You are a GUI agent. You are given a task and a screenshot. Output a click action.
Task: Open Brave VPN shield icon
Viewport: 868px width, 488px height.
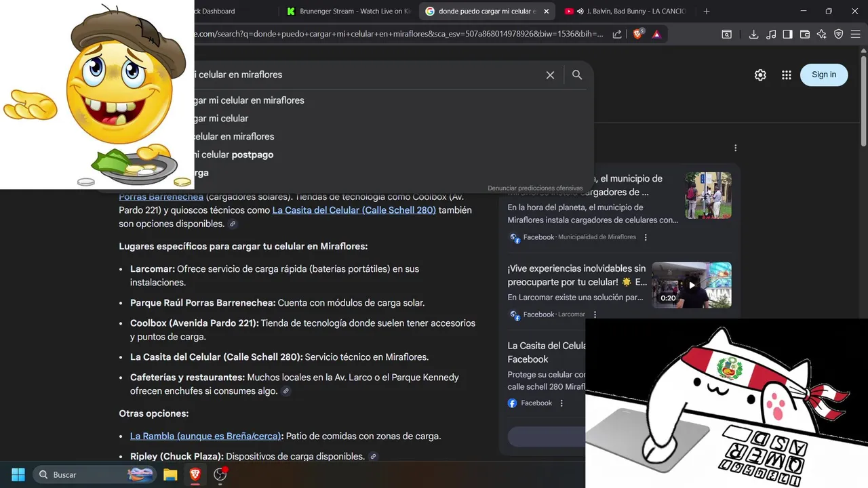click(839, 34)
